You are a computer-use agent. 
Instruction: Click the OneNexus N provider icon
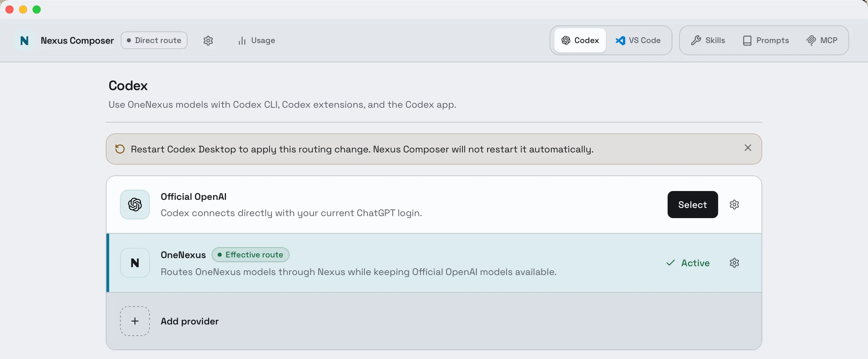pos(135,263)
